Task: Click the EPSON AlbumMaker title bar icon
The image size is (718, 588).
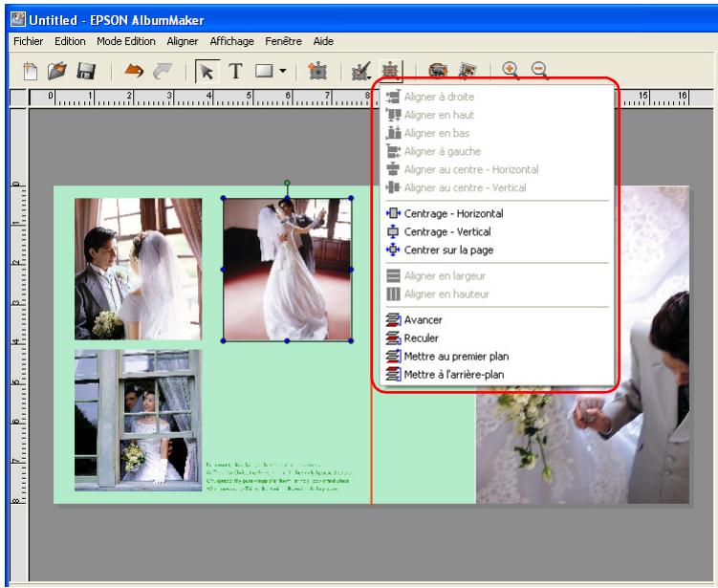Action: [18, 19]
